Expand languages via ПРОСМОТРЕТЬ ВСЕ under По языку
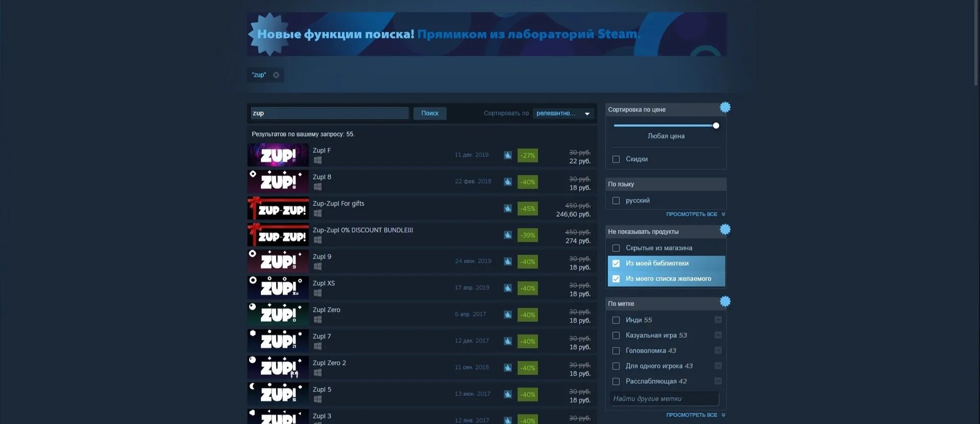980x424 pixels. [x=695, y=215]
